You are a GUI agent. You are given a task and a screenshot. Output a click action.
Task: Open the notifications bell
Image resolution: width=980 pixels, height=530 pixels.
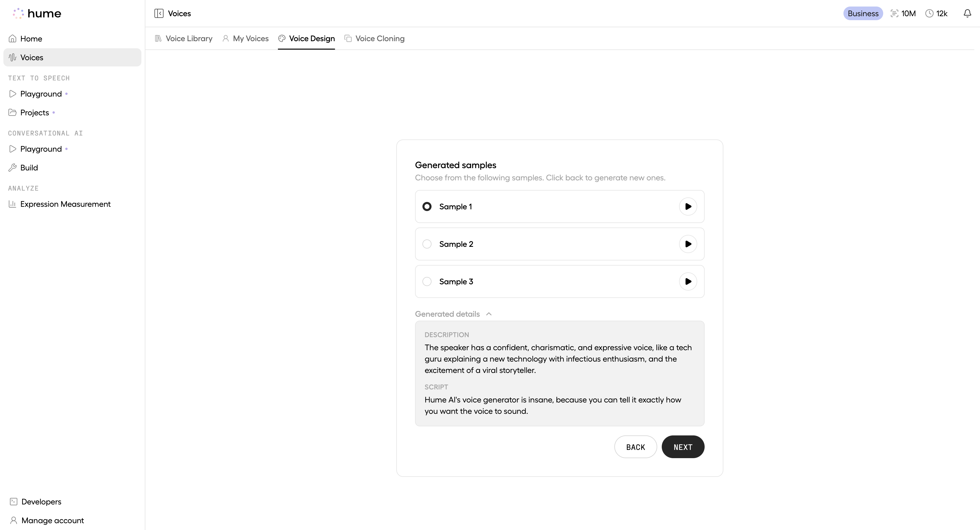click(x=967, y=13)
